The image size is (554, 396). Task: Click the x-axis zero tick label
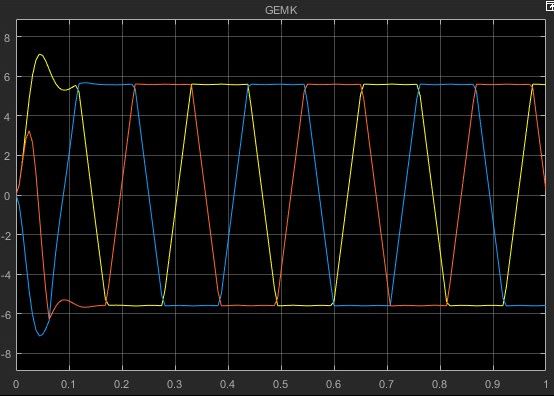point(16,384)
